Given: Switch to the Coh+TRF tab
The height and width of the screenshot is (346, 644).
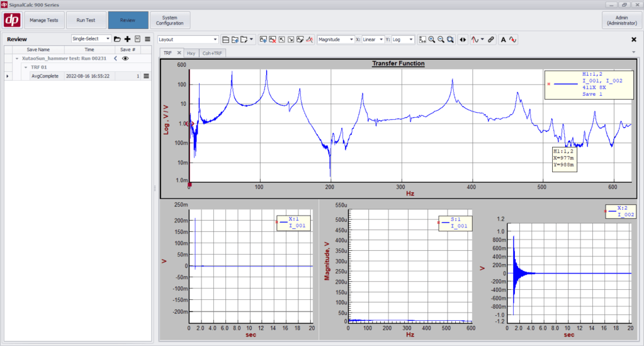Looking at the screenshot, I should (x=212, y=53).
